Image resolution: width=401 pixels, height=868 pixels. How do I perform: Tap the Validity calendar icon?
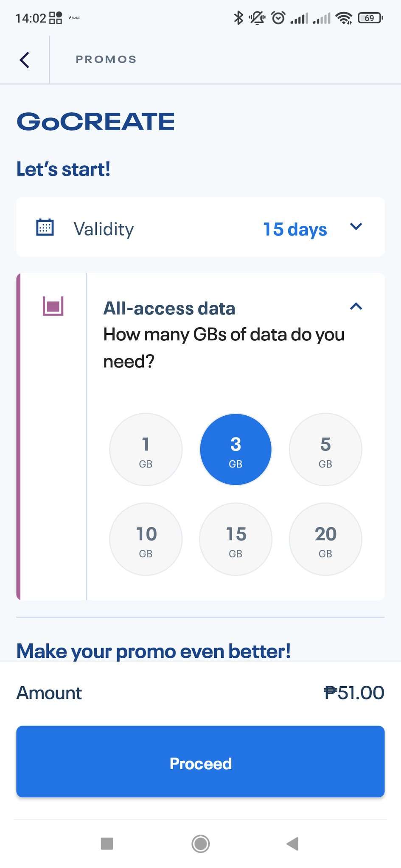click(x=45, y=227)
